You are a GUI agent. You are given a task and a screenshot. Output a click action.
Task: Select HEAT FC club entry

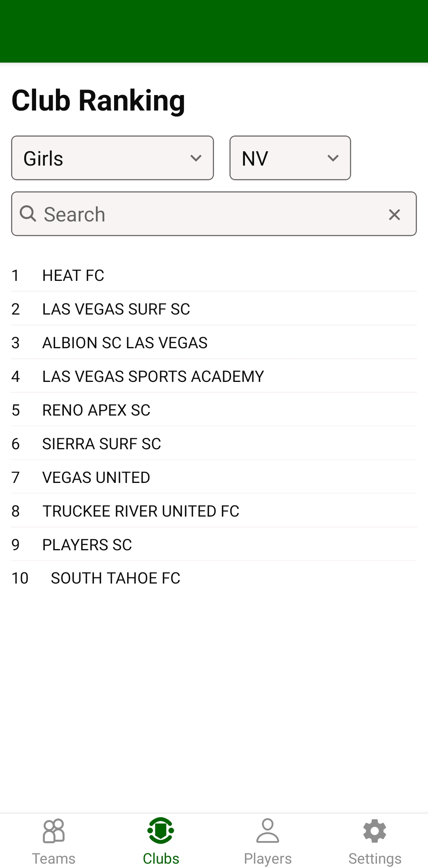point(73,276)
